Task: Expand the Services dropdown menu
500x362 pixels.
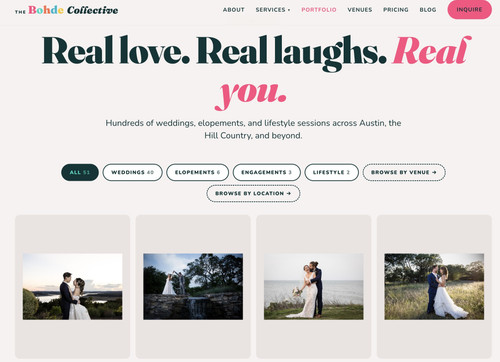Action: point(273,10)
